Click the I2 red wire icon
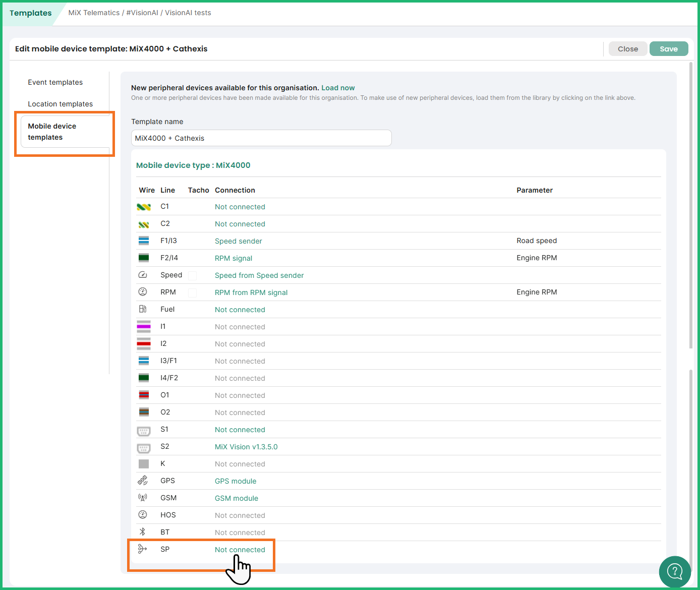The image size is (700, 590). pos(144,344)
